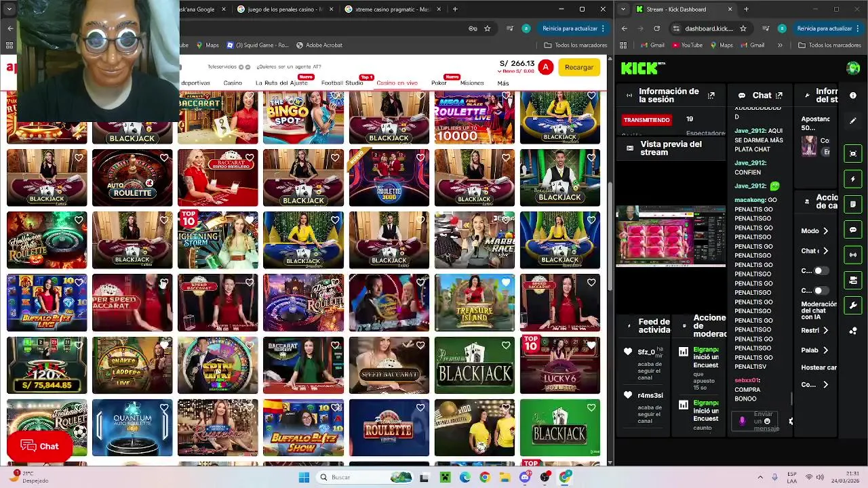Image resolution: width=868 pixels, height=488 pixels.
Task: Switch to 'juego de los penales casino' browser tab
Action: point(285,9)
